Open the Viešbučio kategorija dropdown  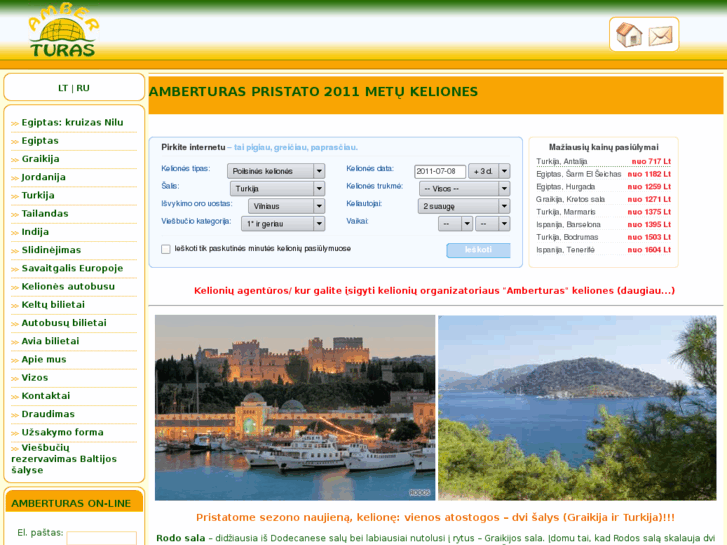point(283,224)
